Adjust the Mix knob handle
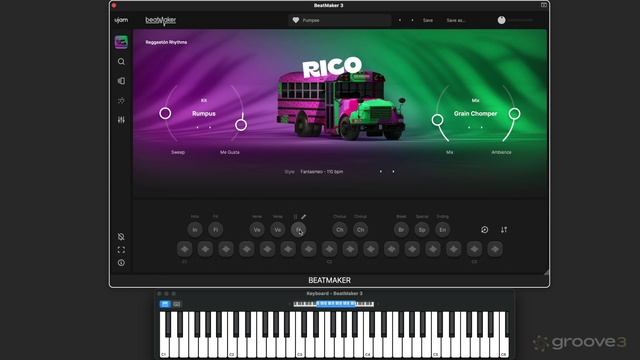640x360 pixels. click(x=438, y=120)
